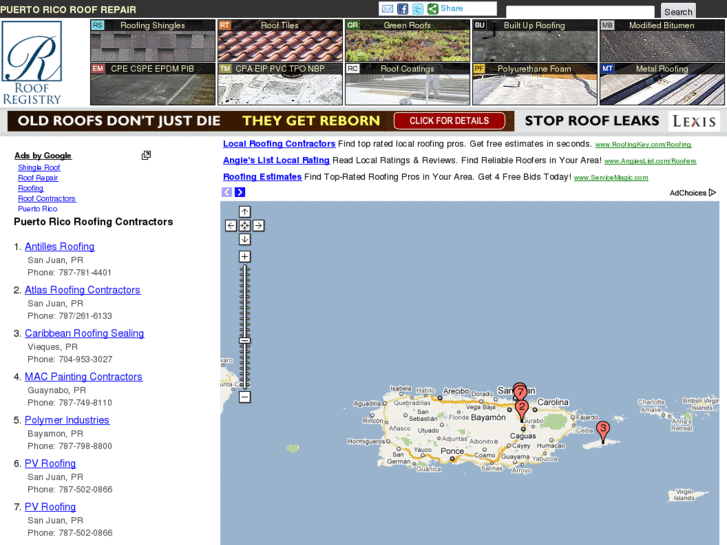
Task: Pan the map up
Action: point(245,212)
